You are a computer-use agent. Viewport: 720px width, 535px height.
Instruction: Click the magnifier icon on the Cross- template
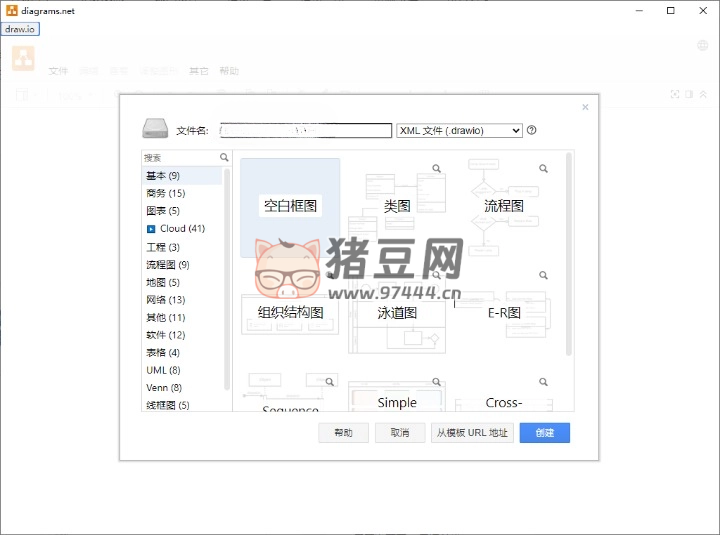pos(544,382)
